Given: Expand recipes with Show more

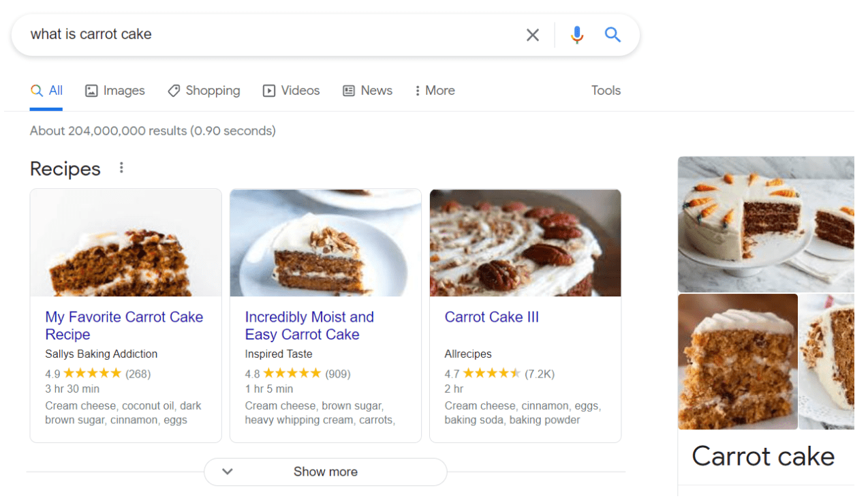Looking at the screenshot, I should pyautogui.click(x=325, y=472).
